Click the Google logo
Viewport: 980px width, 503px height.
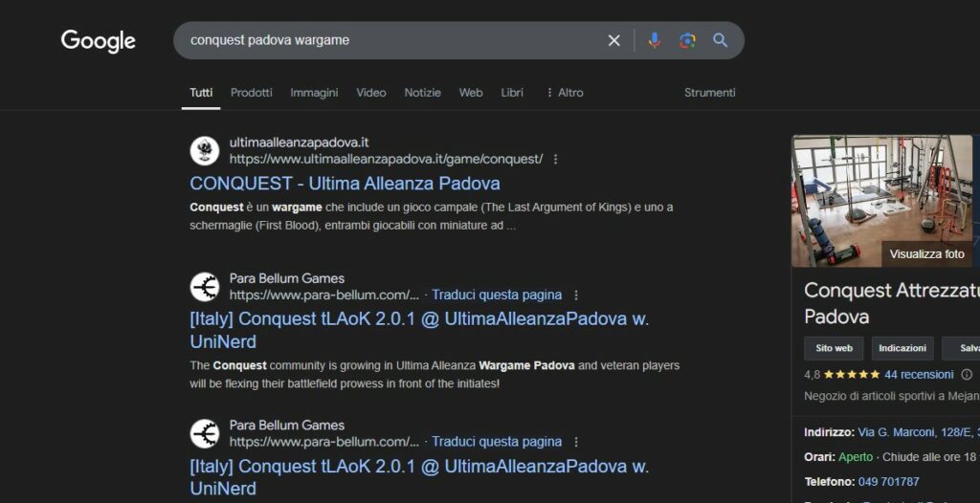click(x=99, y=40)
